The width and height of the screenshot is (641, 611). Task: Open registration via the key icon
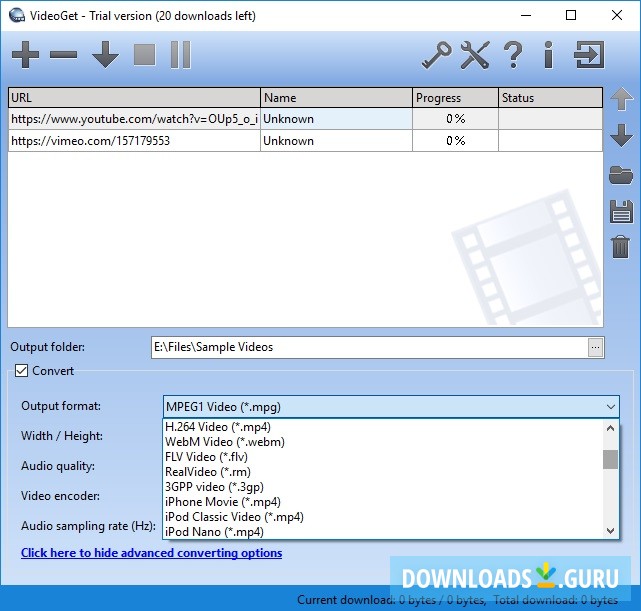point(437,55)
